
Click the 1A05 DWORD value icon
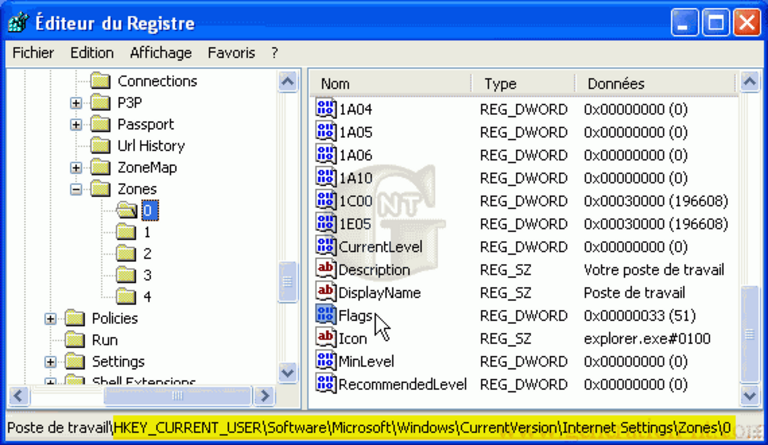coord(326,132)
